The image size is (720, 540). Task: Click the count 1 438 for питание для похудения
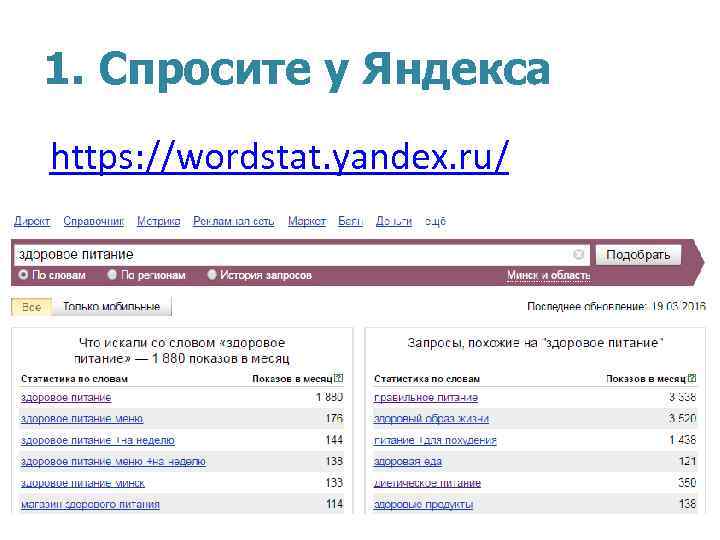pos(683,440)
